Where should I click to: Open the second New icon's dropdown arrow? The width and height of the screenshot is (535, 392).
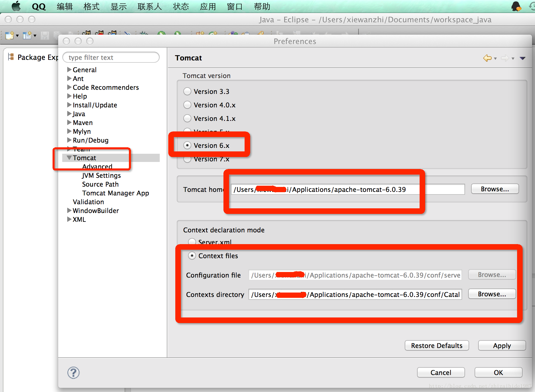[35, 36]
